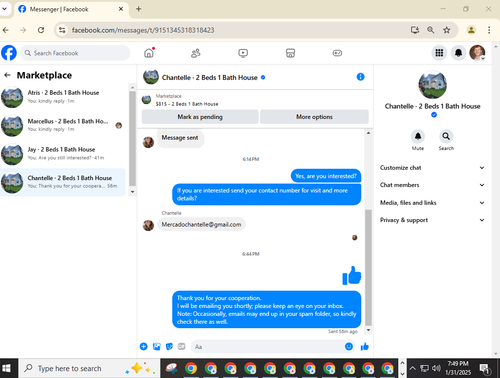
Task: Go back using the Marketplace arrow
Action: click(7, 75)
